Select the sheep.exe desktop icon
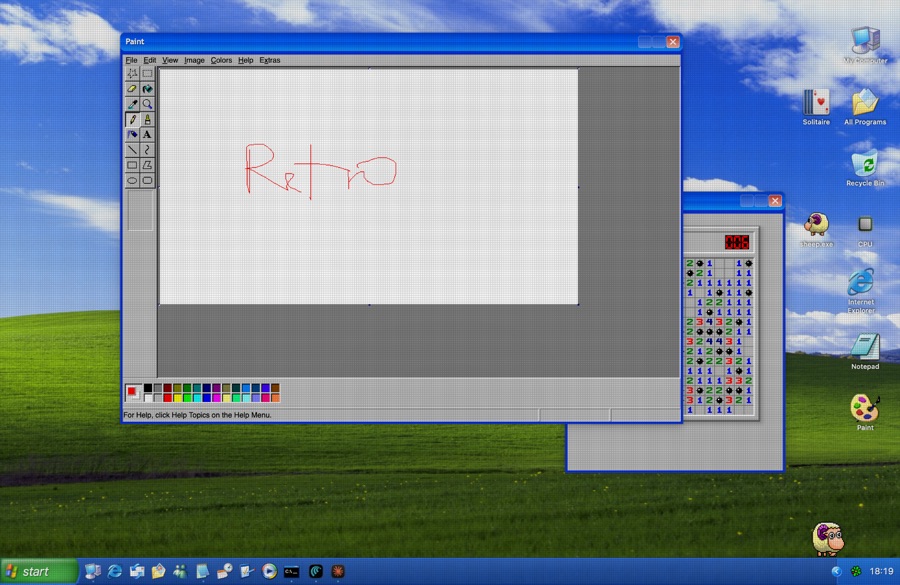Image resolution: width=900 pixels, height=585 pixels. (x=816, y=230)
